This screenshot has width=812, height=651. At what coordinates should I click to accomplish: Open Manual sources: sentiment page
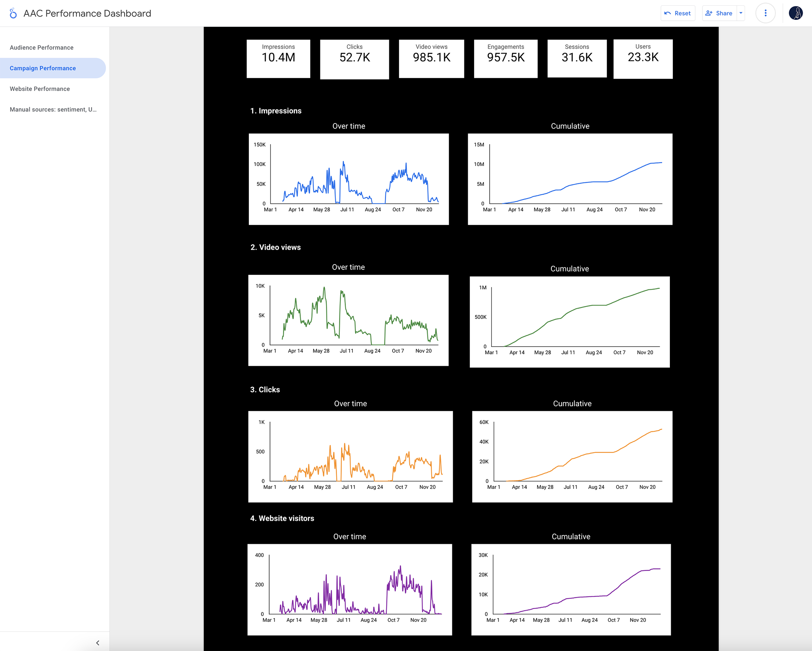point(53,110)
